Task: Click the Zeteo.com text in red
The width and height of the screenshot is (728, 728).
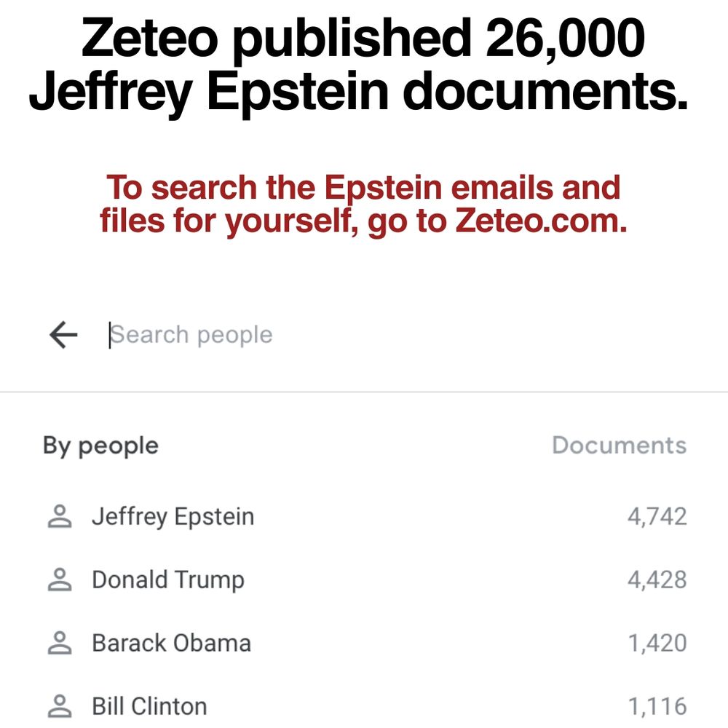Action: click(x=541, y=220)
